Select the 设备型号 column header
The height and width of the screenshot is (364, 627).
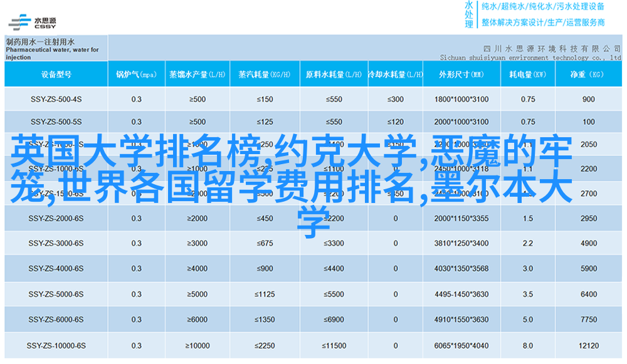[56, 75]
